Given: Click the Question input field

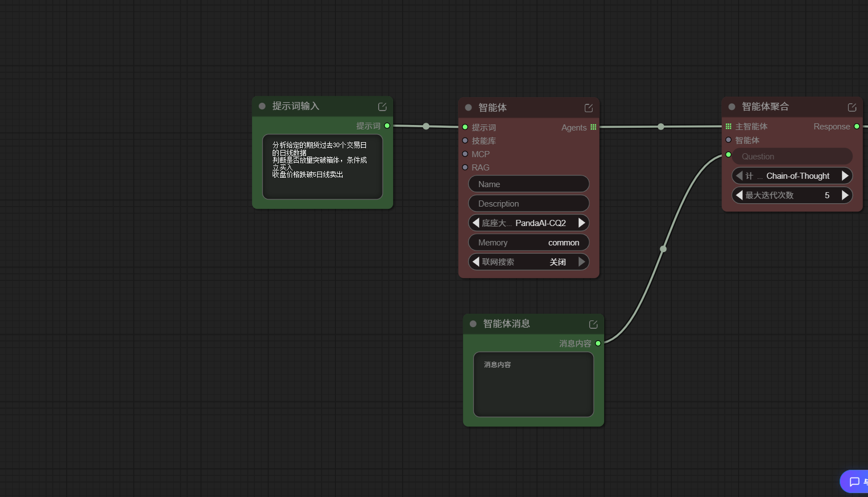Looking at the screenshot, I should (792, 156).
